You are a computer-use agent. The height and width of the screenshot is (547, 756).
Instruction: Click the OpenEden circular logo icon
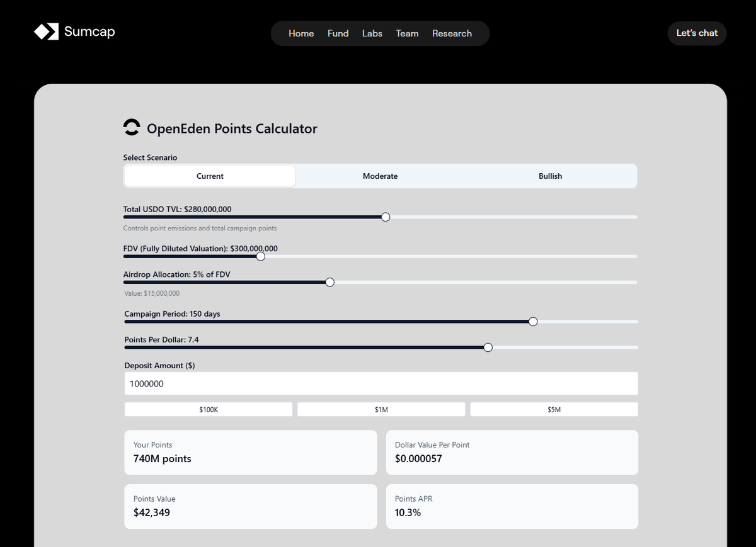pyautogui.click(x=131, y=128)
